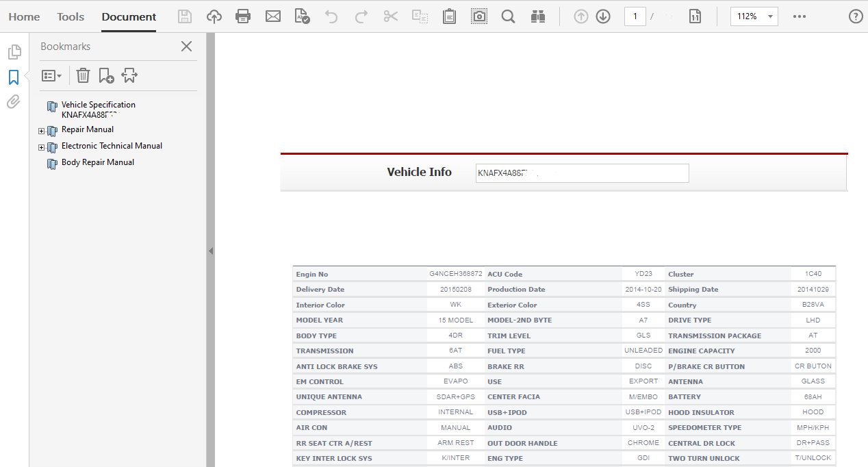868x467 pixels.
Task: Switch to the Home tab
Action: [24, 16]
